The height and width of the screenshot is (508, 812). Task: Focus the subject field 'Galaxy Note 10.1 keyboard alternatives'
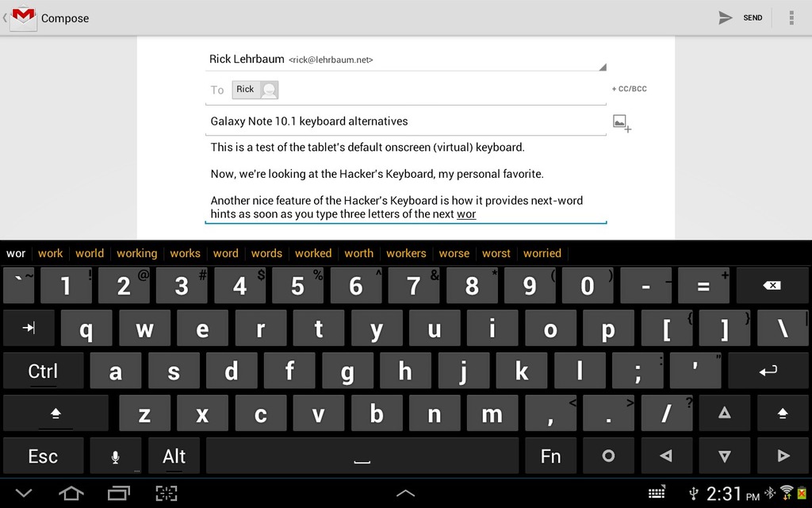[405, 121]
